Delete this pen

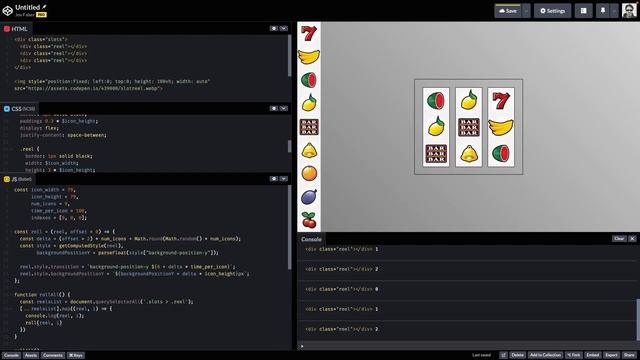(x=517, y=355)
